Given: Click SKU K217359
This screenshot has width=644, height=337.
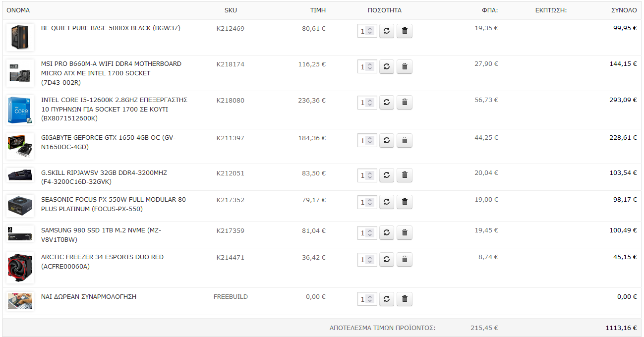Looking at the screenshot, I should (231, 230).
